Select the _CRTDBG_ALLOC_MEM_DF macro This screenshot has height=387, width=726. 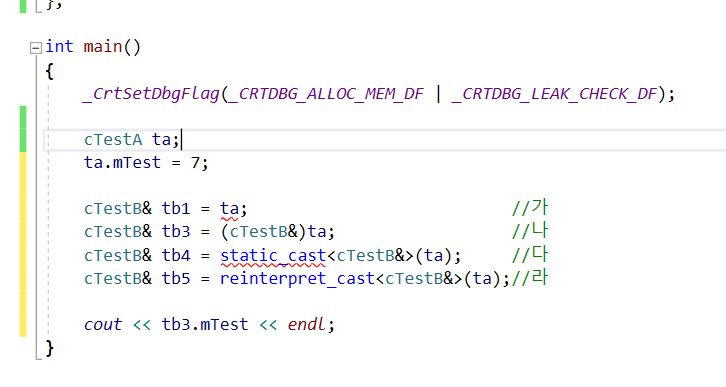click(x=325, y=94)
